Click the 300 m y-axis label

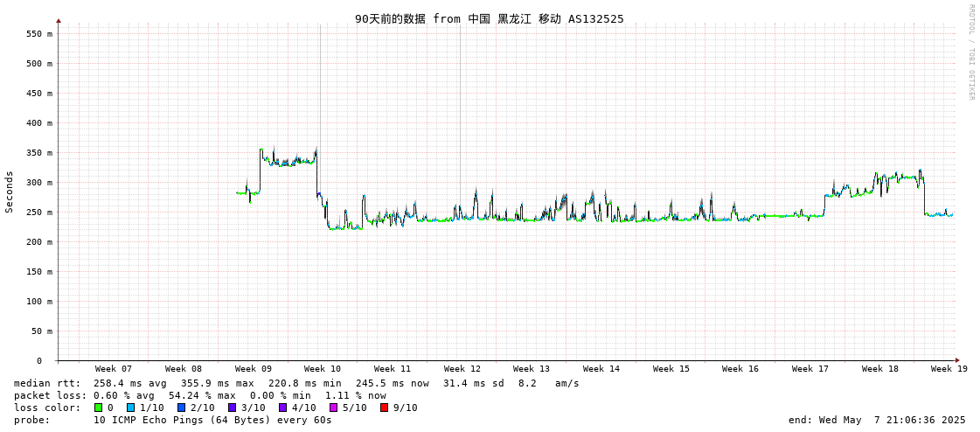pos(38,183)
